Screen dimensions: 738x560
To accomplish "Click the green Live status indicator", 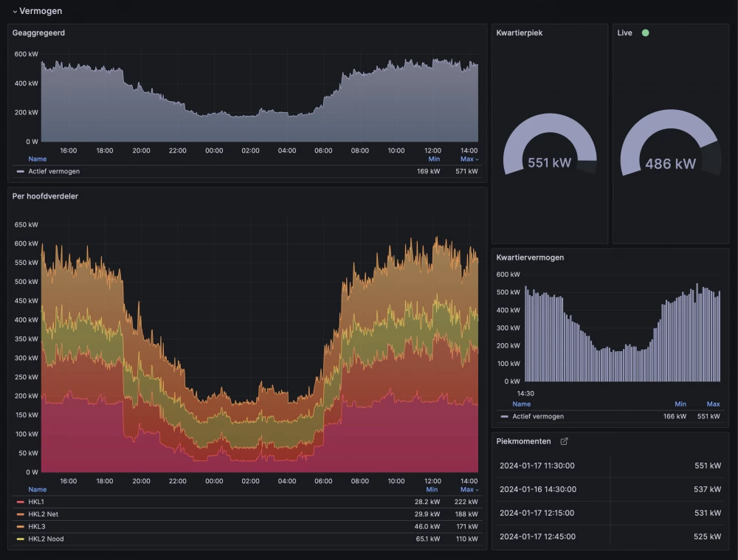I will (645, 33).
